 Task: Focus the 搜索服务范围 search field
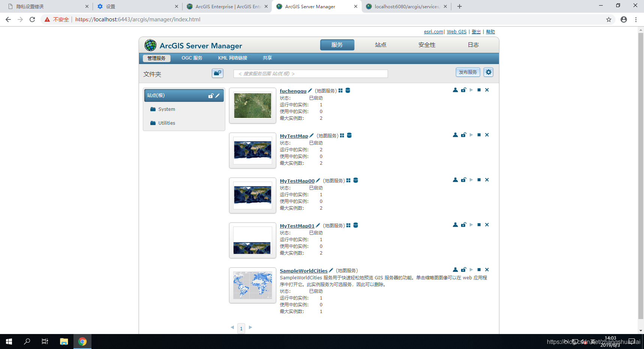coord(311,74)
